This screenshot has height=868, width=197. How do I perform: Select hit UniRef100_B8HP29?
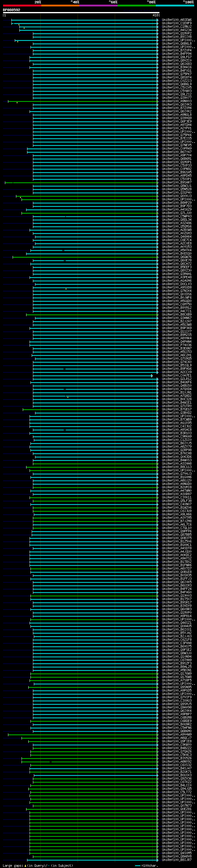[177, 203]
